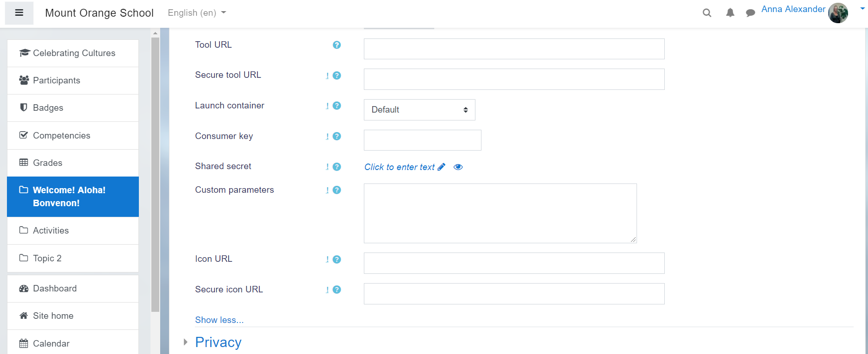Click help icon for Launch container

pos(337,106)
